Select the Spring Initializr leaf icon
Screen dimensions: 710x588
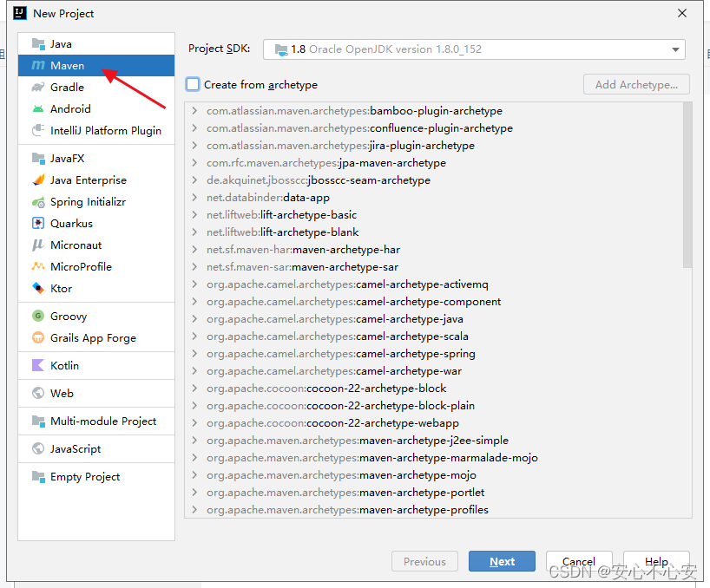[x=38, y=202]
